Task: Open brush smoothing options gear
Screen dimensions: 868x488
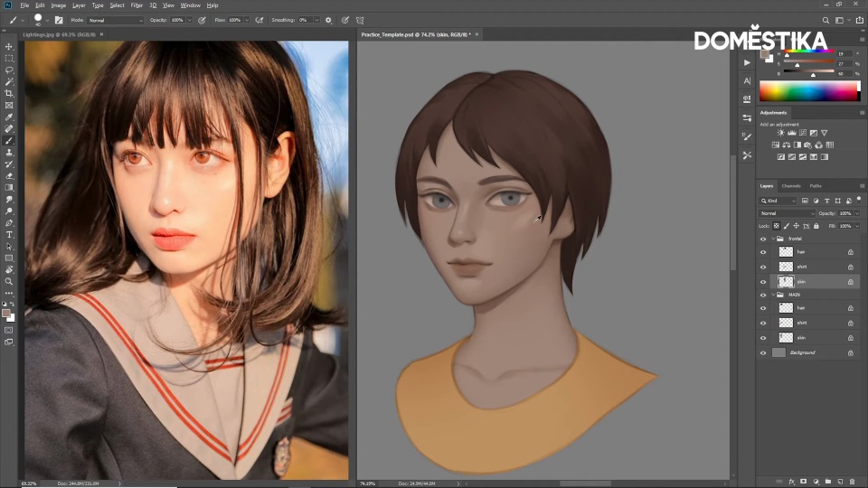Action: (328, 19)
